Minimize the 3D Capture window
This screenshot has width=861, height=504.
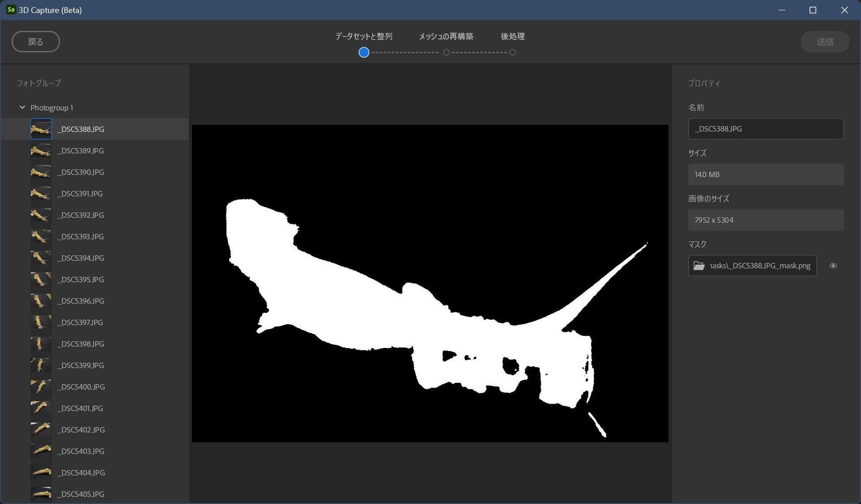[782, 10]
